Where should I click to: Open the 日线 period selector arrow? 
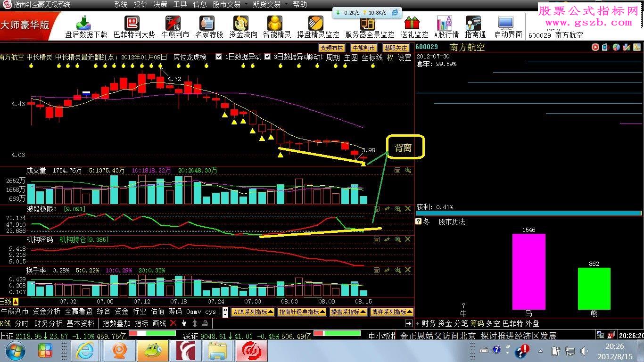15,302
